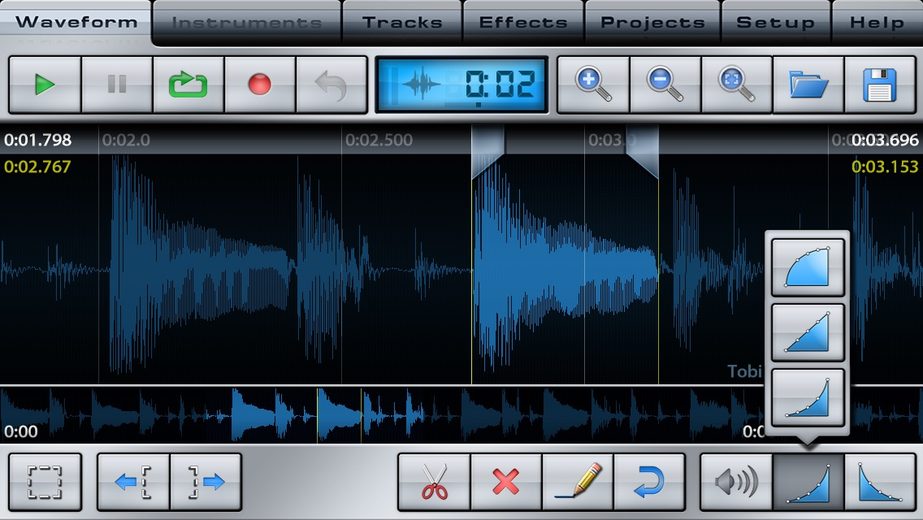
Task: Cut selection with the scissors icon
Action: point(434,482)
